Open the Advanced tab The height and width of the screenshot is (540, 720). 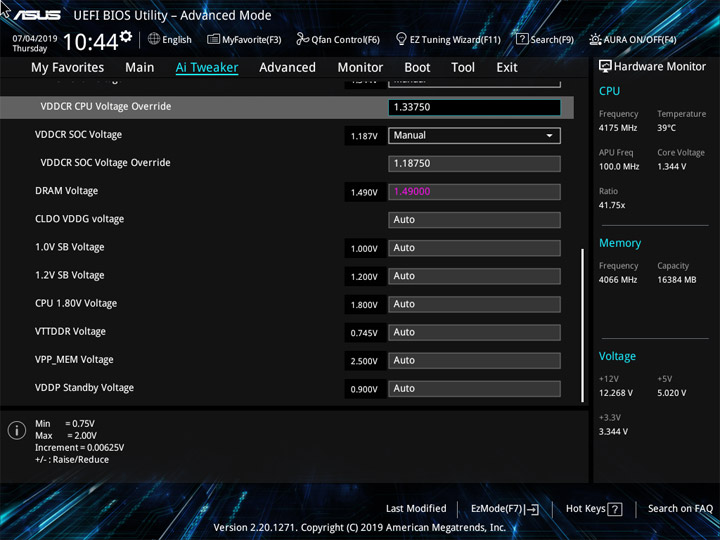coord(287,68)
